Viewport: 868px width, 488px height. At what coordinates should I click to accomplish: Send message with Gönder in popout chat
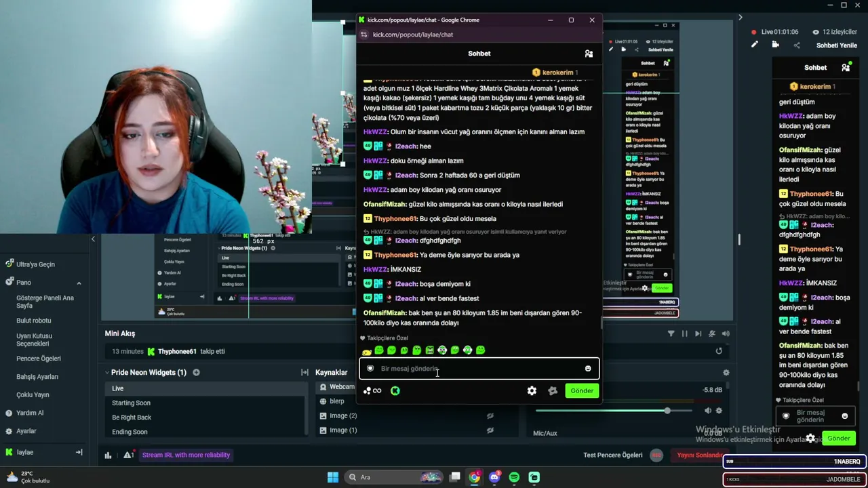582,390
